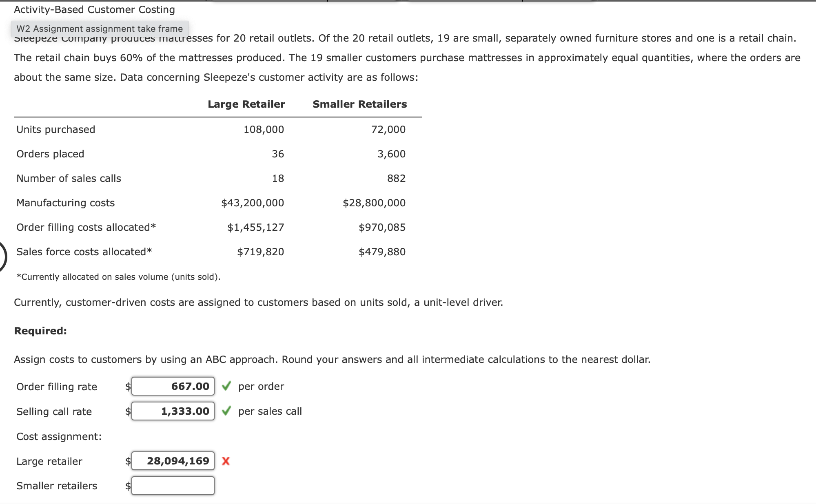Screen dimensions: 816x504
Task: Click the Large Retailer column header
Action: pyautogui.click(x=246, y=104)
